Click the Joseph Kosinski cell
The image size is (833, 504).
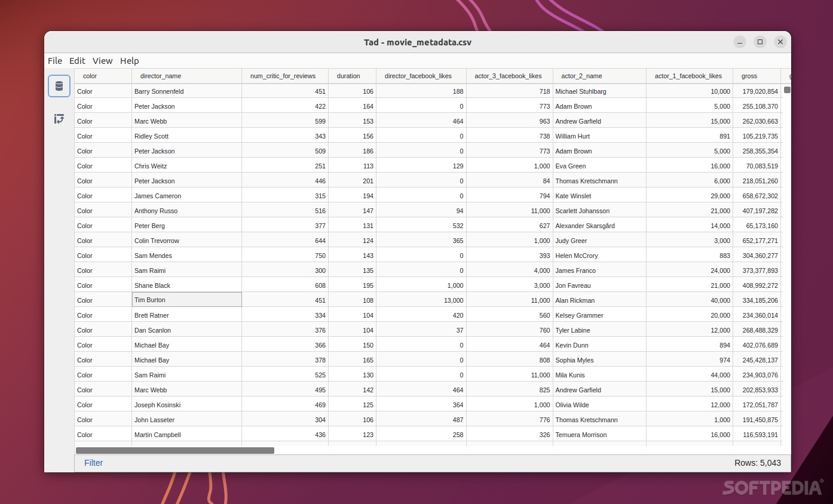(x=186, y=405)
